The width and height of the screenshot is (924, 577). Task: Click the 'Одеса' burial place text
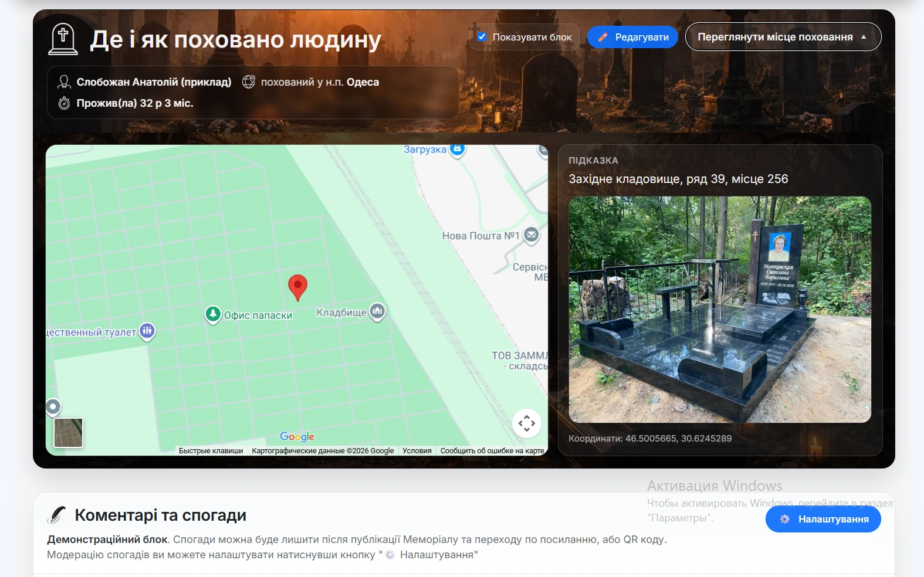coord(363,82)
